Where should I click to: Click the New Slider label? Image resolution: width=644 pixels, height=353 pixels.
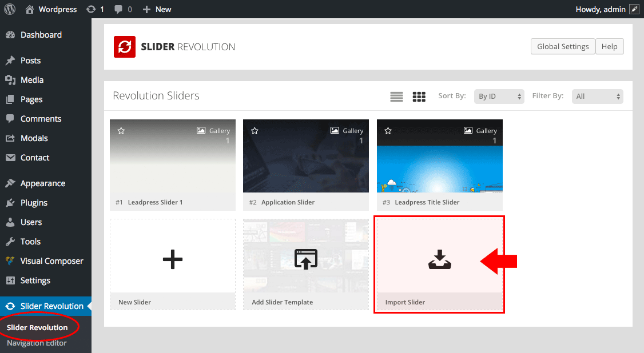135,302
